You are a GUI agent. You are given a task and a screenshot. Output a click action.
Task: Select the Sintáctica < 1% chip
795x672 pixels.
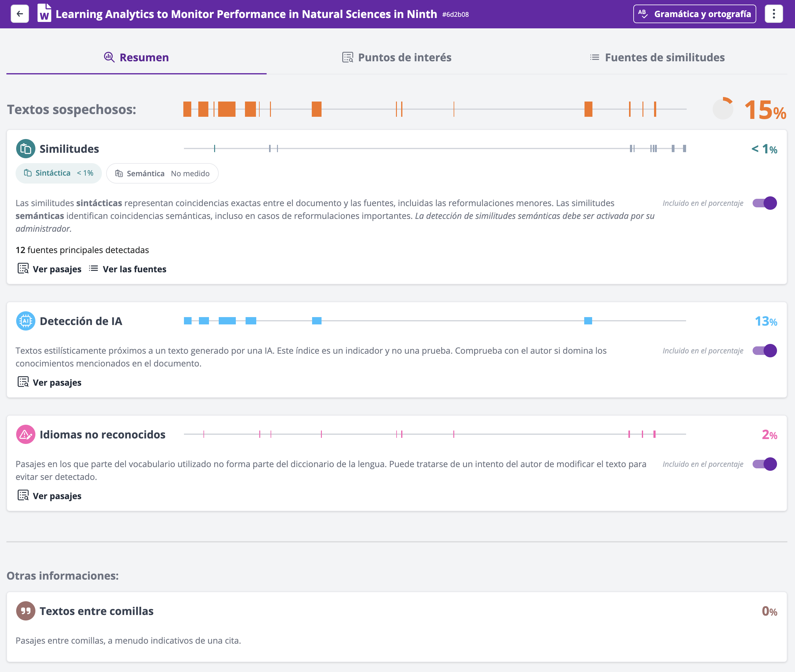click(x=59, y=173)
